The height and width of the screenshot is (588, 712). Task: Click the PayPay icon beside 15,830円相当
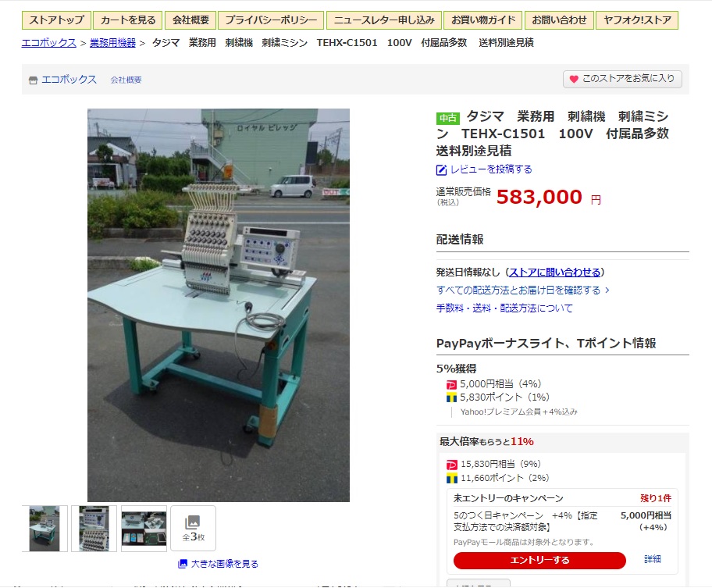point(452,465)
